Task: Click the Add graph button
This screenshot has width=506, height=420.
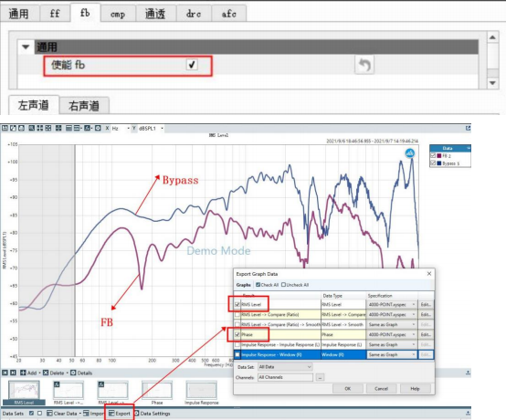Action: pos(28,373)
